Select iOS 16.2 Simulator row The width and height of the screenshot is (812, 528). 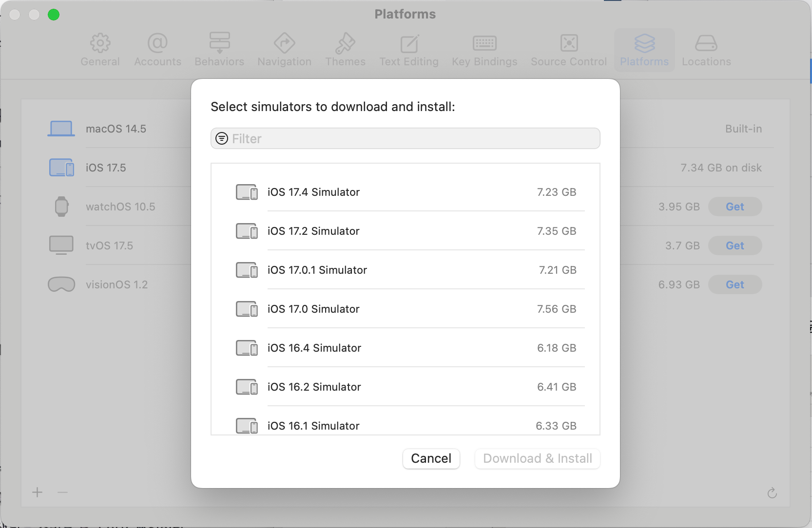point(405,387)
